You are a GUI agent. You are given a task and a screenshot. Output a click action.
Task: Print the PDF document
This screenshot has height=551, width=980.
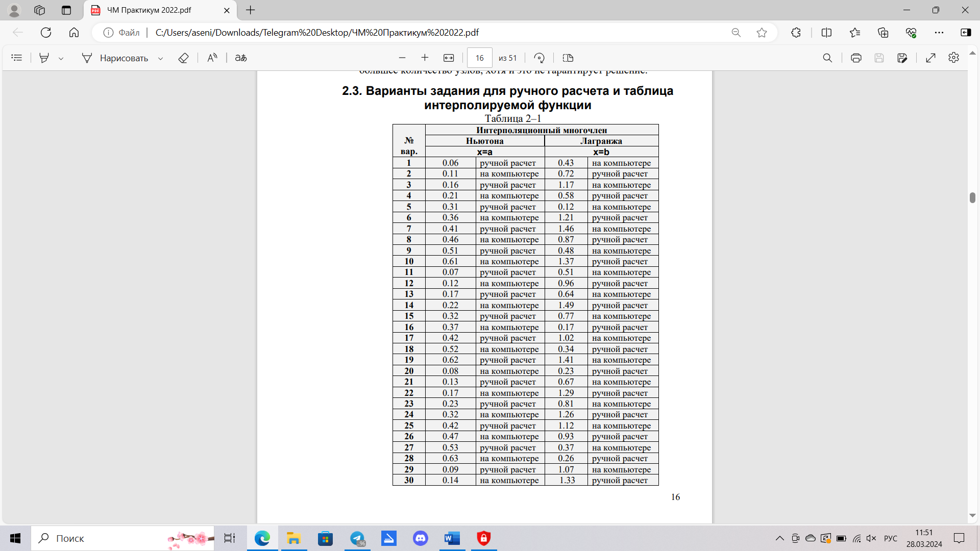tap(856, 58)
